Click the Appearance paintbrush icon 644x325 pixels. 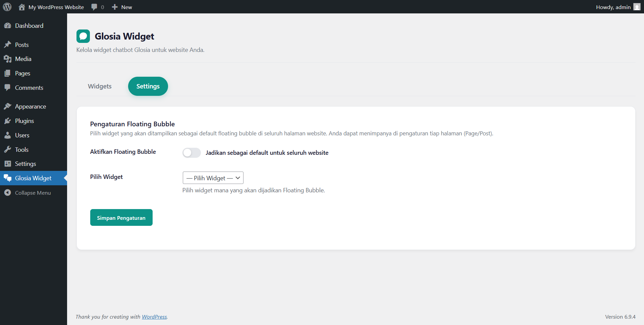(x=8, y=107)
